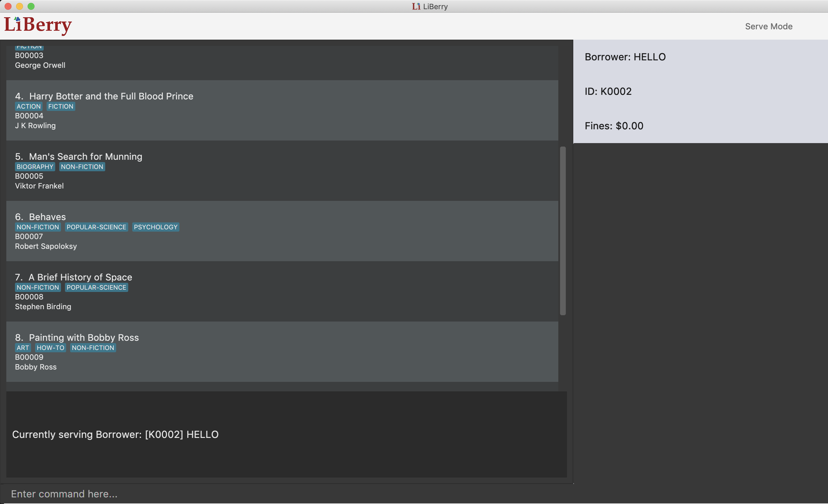Image resolution: width=828 pixels, height=504 pixels.
Task: Click the LiBerry icon in the title bar
Action: [416, 6]
